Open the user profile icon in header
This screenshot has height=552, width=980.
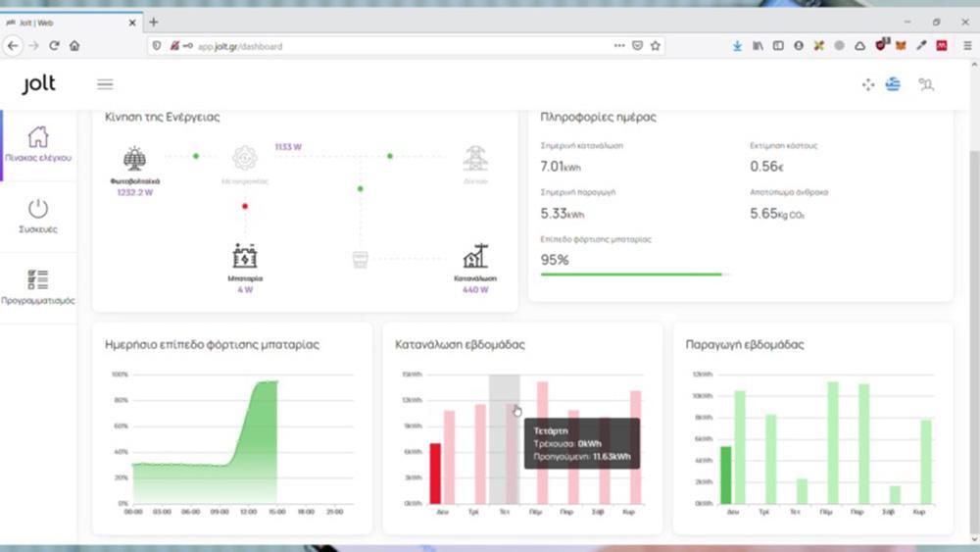click(925, 84)
